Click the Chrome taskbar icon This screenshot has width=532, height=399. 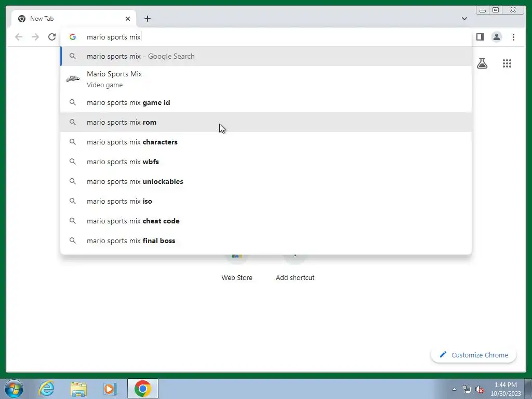pos(143,389)
